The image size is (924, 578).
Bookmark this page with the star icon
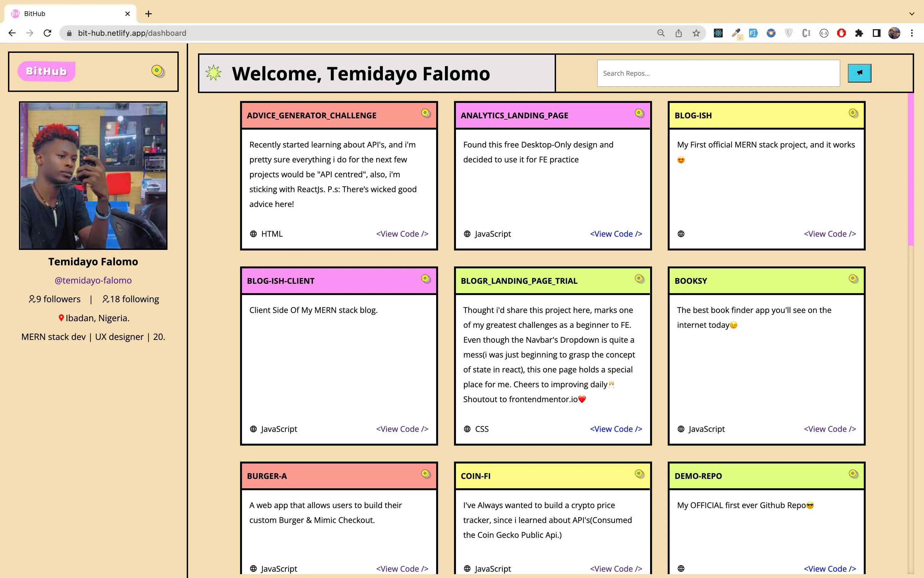tap(696, 33)
